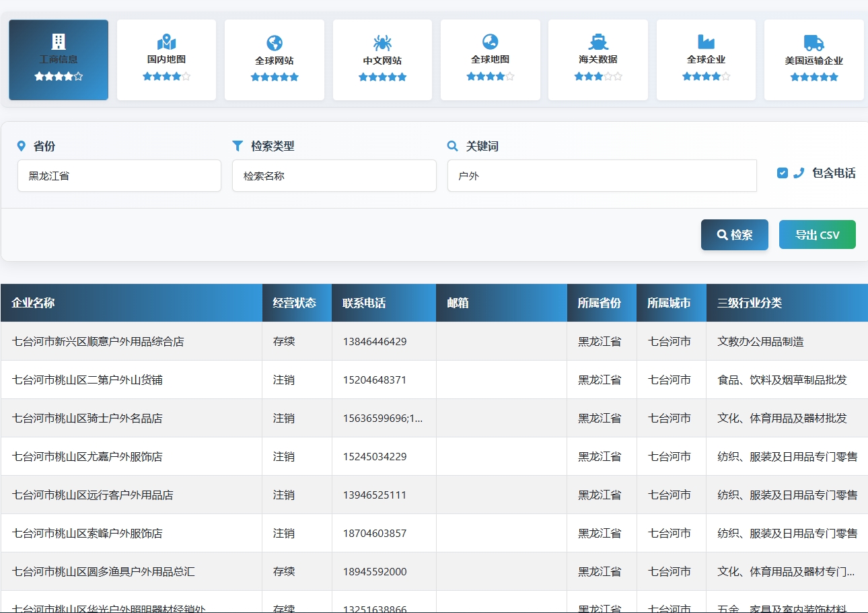This screenshot has width=868, height=613.
Task: Click phone cell 15636599696;1...
Action: click(x=383, y=418)
